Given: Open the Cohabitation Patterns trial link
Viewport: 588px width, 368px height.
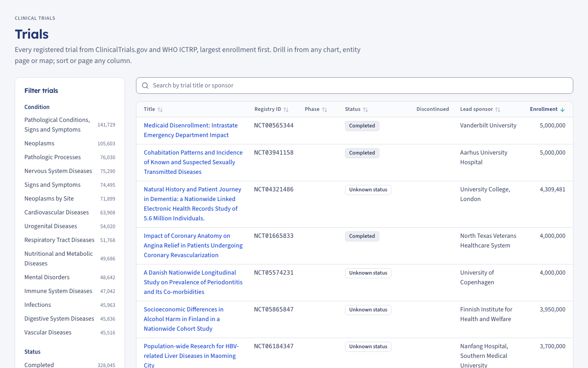Looking at the screenshot, I should [193, 162].
